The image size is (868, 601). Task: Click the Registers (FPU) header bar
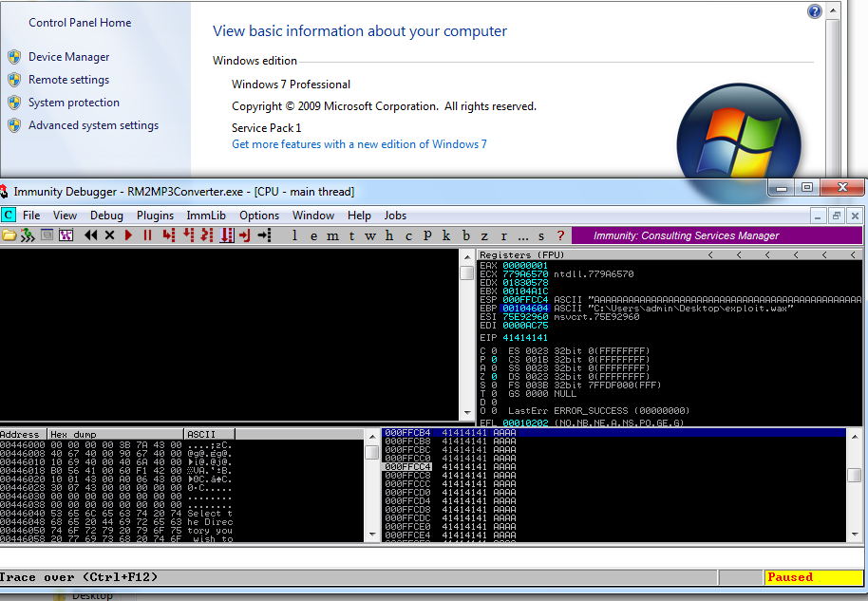[x=670, y=254]
